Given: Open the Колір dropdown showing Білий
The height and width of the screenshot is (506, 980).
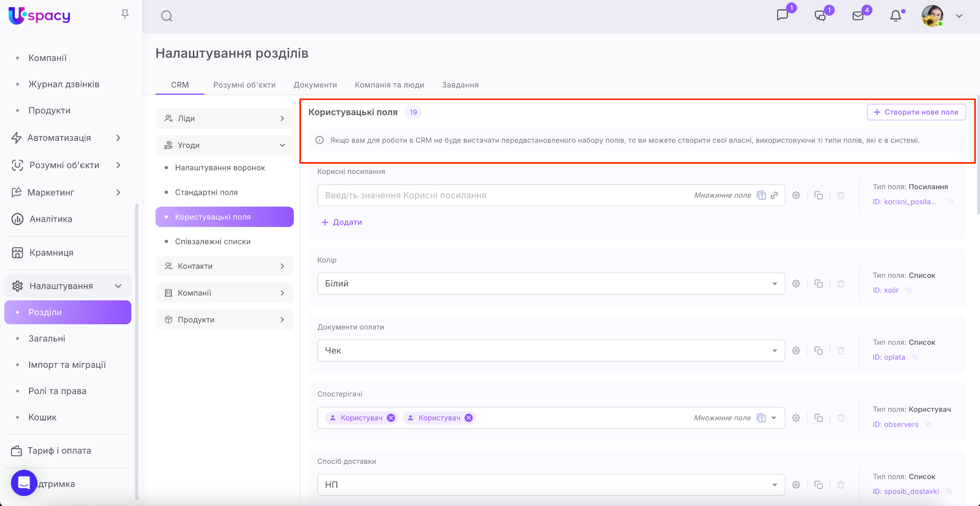Looking at the screenshot, I should (x=550, y=284).
